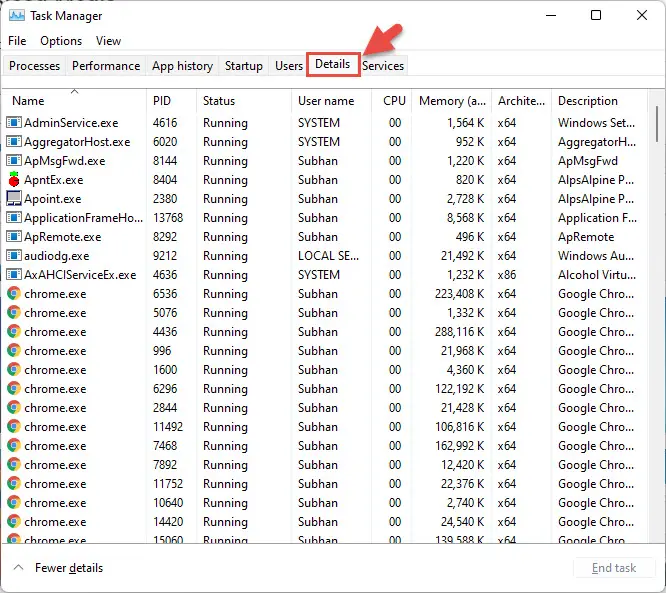Viewport: 666px width, 593px height.
Task: Click Chrome icon for PID 1600
Action: coord(14,369)
